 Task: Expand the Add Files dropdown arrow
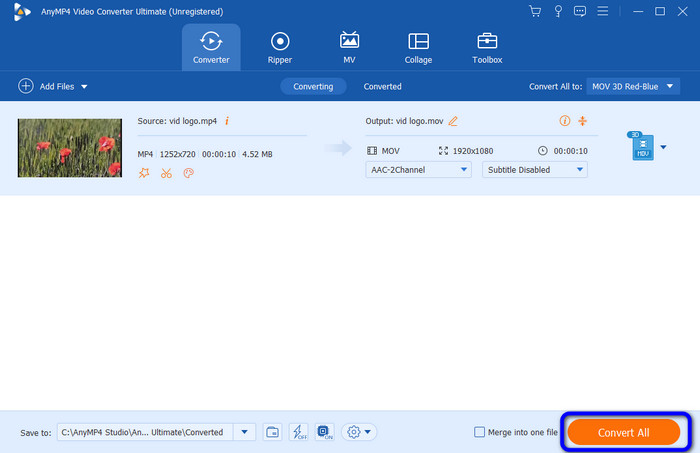[84, 87]
